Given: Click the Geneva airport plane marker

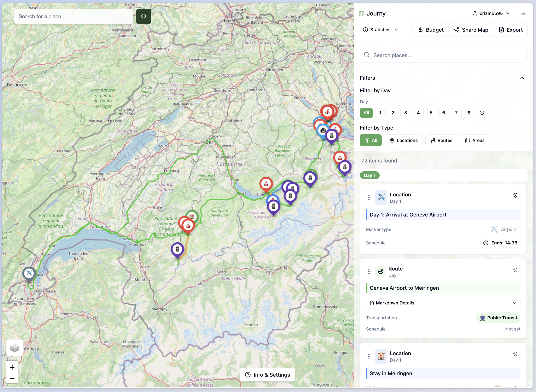Looking at the screenshot, I should [29, 273].
